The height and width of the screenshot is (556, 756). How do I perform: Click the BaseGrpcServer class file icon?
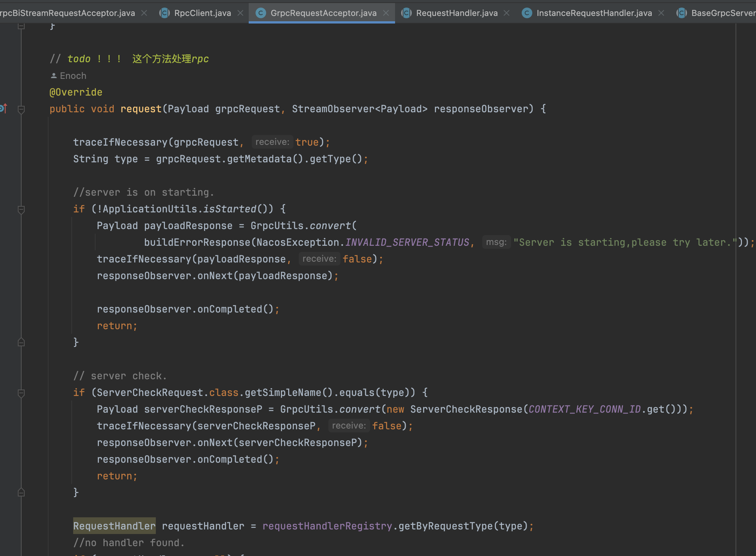[x=682, y=13]
